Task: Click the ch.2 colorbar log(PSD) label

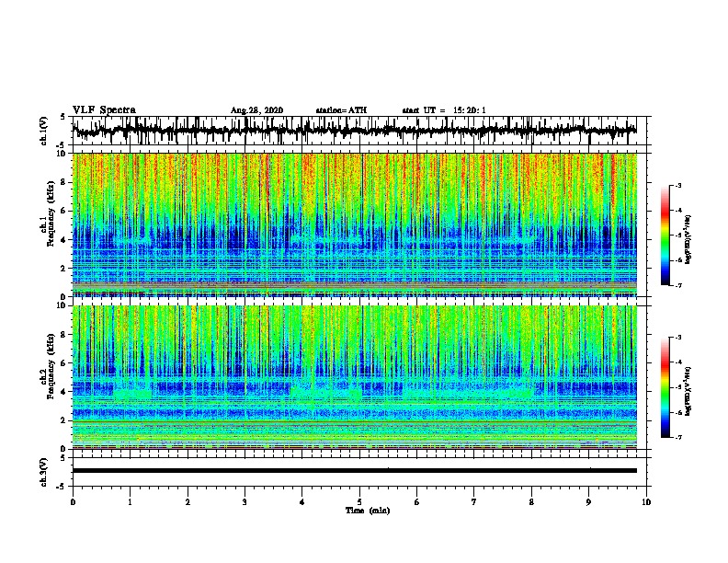Action: (x=688, y=391)
